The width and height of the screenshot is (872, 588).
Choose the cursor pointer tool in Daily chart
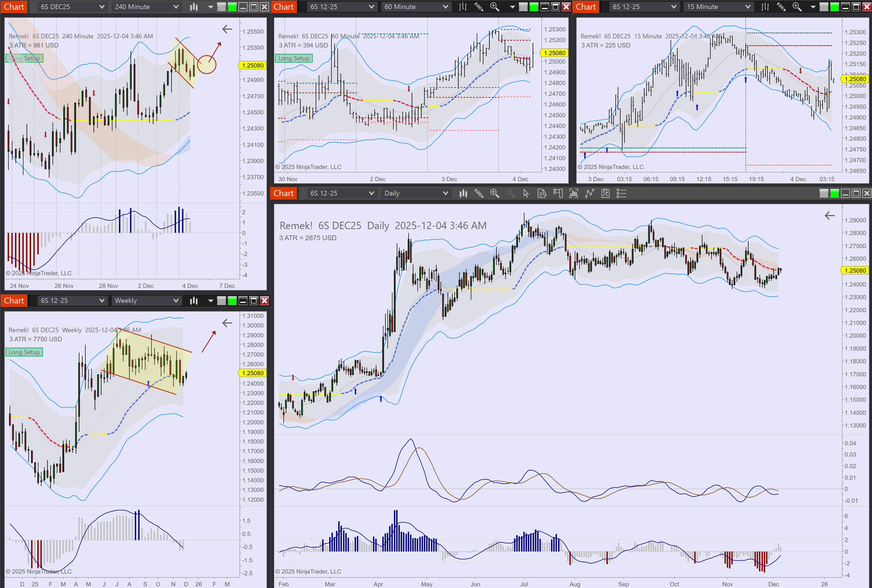(526, 193)
